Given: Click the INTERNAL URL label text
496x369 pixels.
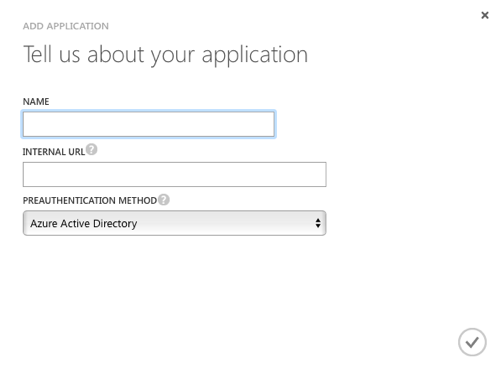Looking at the screenshot, I should pos(54,152).
